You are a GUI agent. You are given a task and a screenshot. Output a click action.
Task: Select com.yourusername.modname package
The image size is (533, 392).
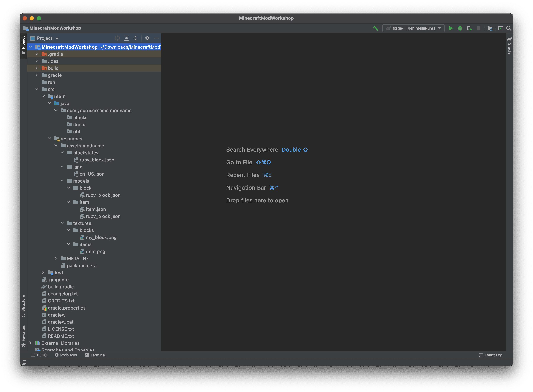[96, 110]
